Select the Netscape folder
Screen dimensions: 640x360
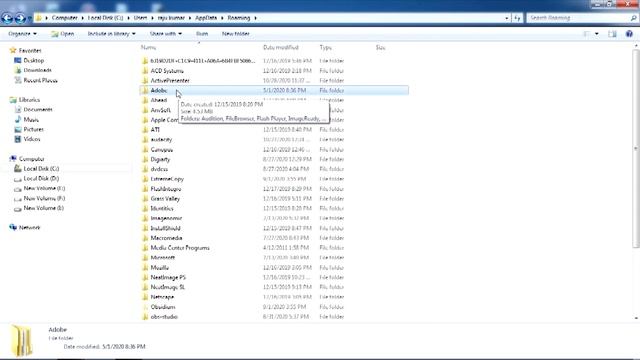pyautogui.click(x=162, y=297)
